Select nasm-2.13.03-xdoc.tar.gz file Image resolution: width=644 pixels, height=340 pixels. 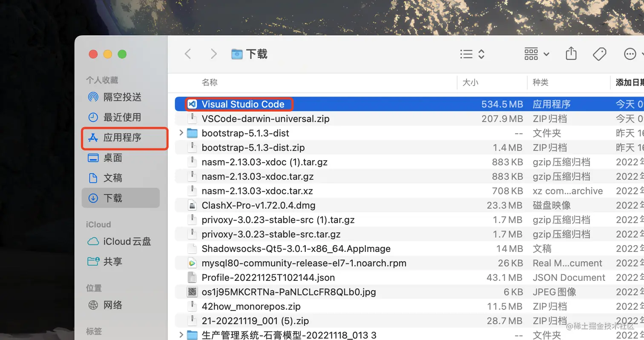click(x=258, y=177)
